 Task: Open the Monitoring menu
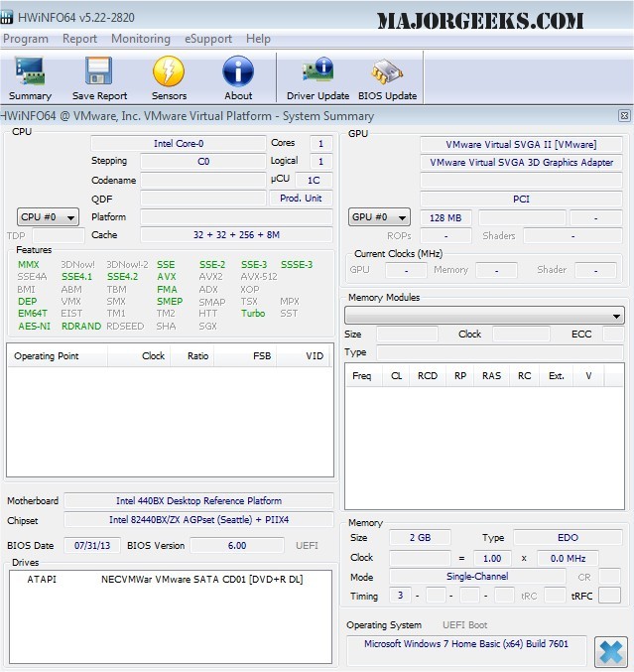click(x=141, y=39)
